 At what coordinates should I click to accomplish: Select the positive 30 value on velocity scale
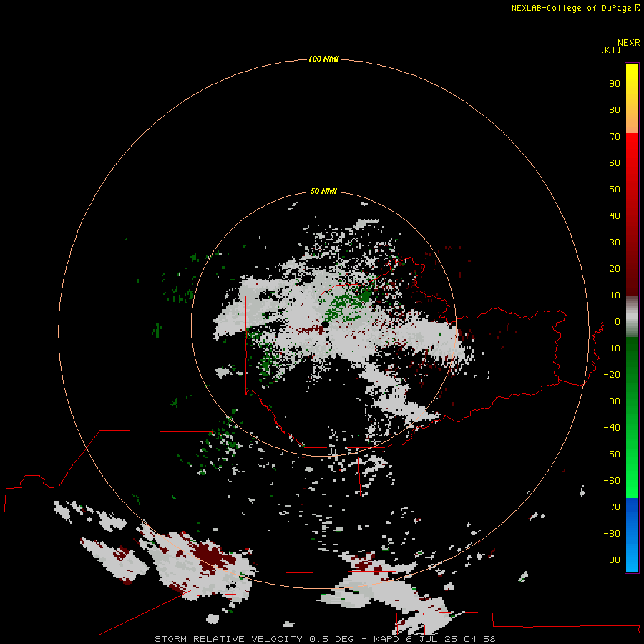click(615, 243)
